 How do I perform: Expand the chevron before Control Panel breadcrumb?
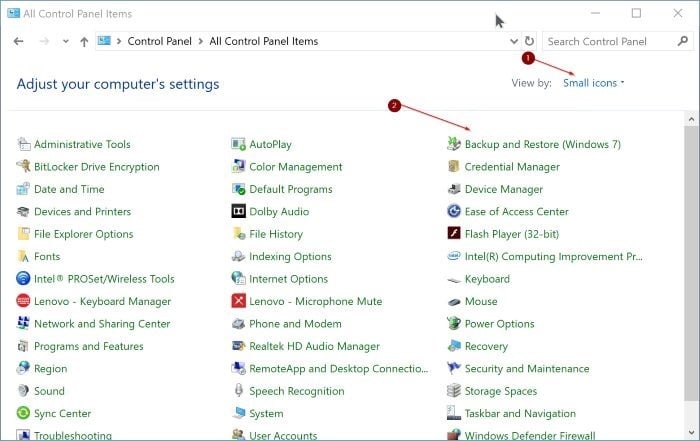tap(119, 41)
